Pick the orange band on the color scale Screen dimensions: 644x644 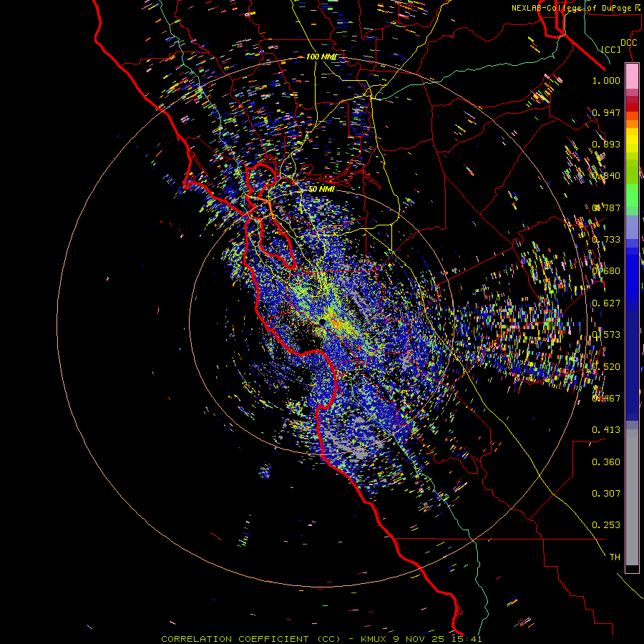[x=632, y=123]
